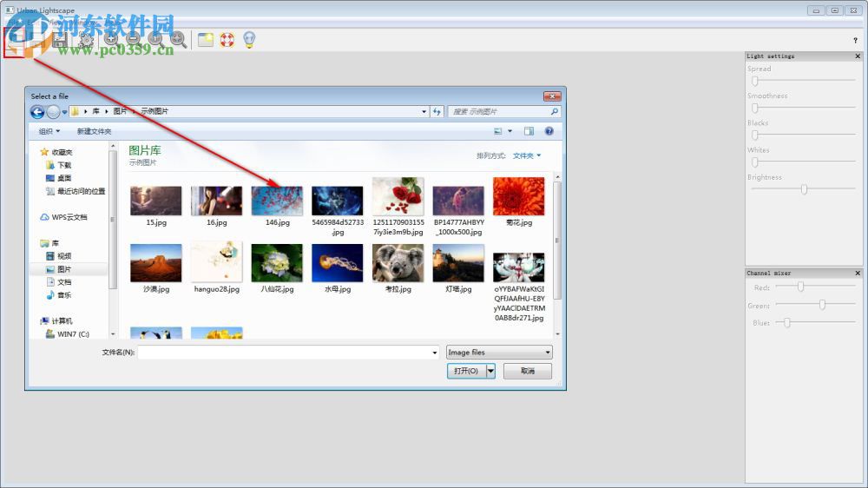
Task: Change view with the view mode icon
Action: [x=497, y=131]
